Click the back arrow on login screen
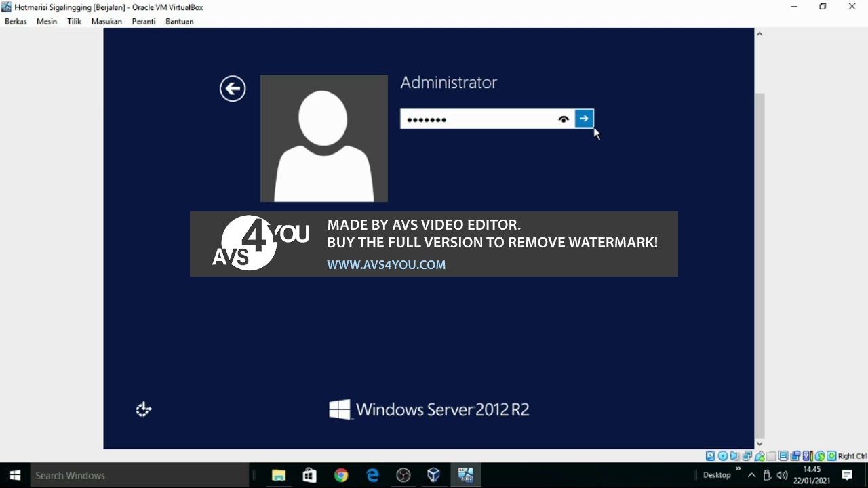The width and height of the screenshot is (868, 488). click(x=233, y=88)
